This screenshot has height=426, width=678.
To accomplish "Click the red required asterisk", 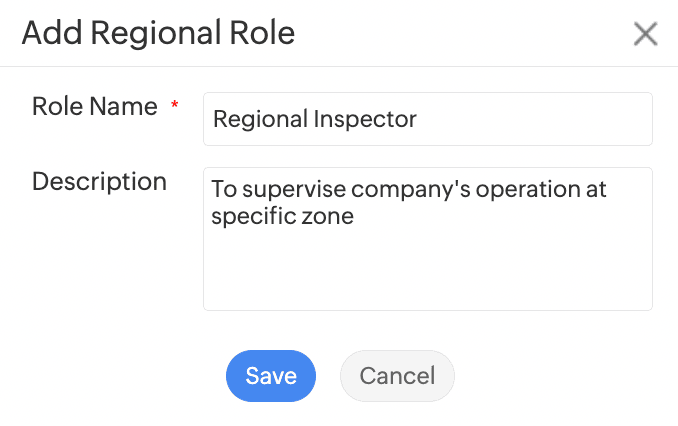I will click(x=175, y=106).
